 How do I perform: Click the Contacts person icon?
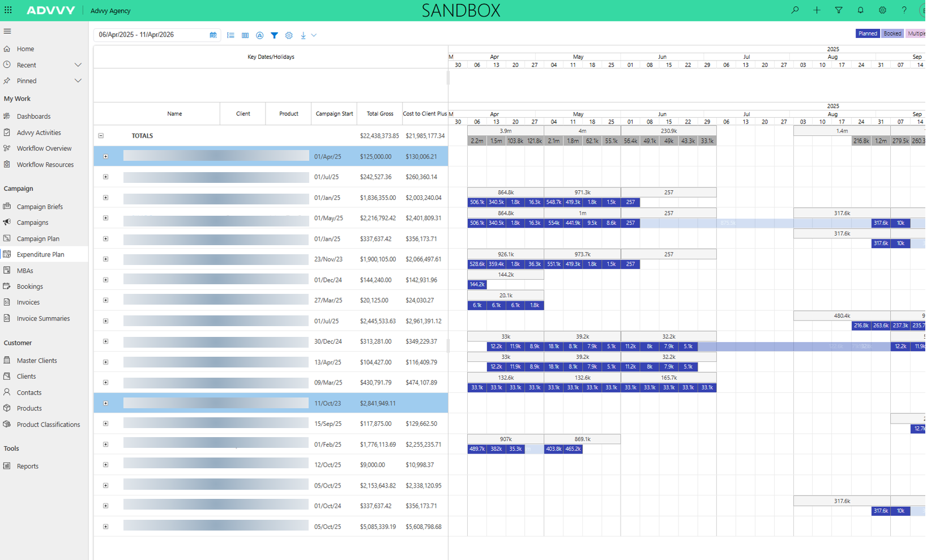tap(7, 392)
